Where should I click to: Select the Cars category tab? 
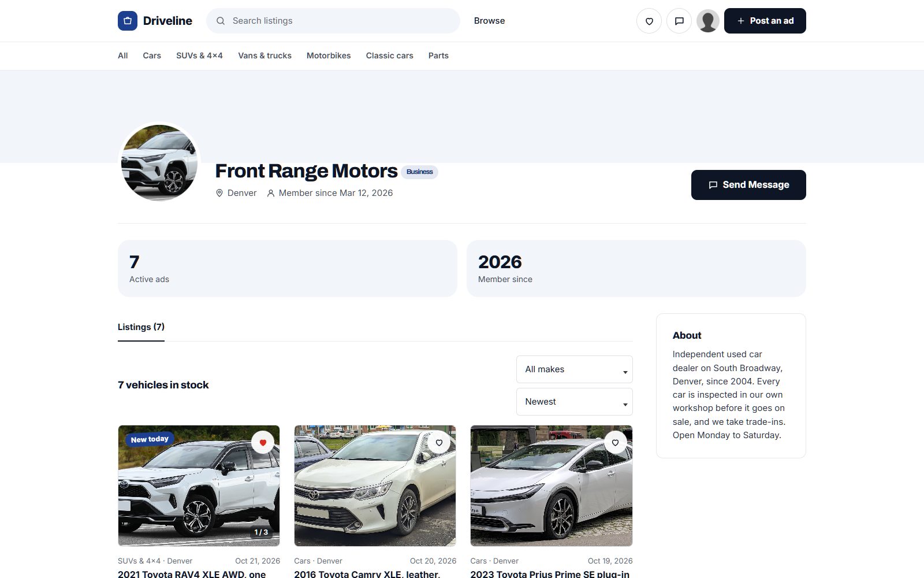pyautogui.click(x=152, y=55)
